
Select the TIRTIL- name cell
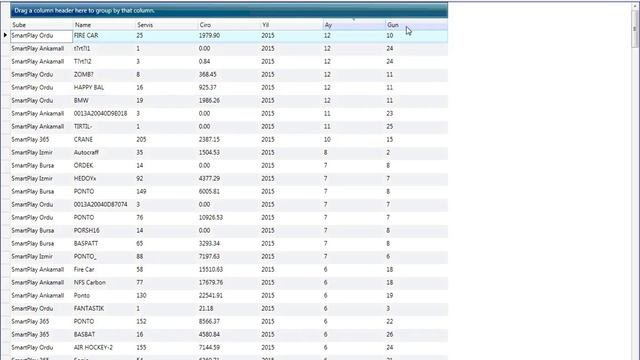point(104,127)
